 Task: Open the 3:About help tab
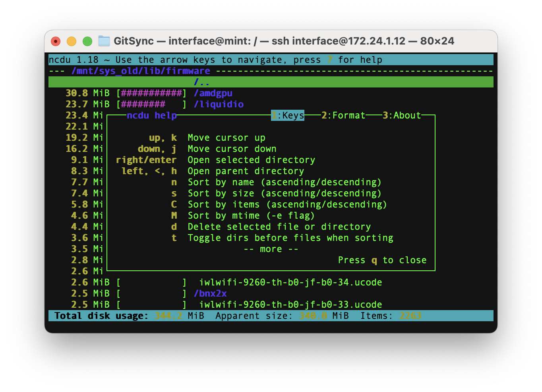(401, 115)
